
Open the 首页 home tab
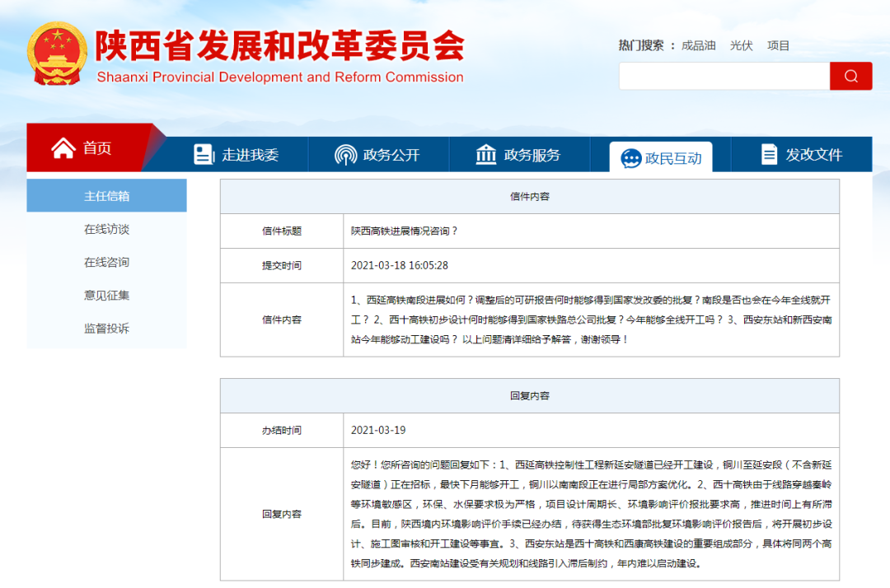point(90,147)
